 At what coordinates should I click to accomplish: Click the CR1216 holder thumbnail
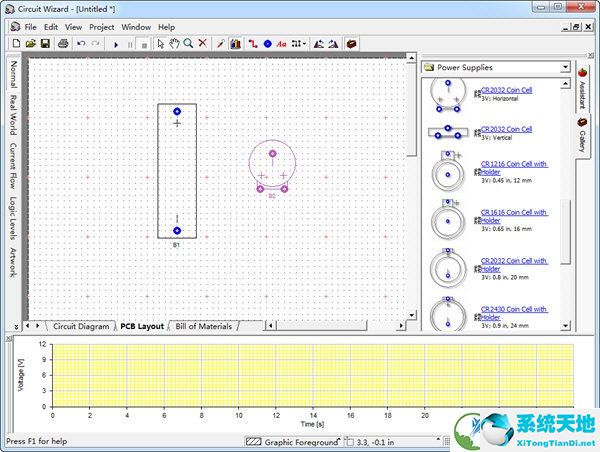(447, 171)
